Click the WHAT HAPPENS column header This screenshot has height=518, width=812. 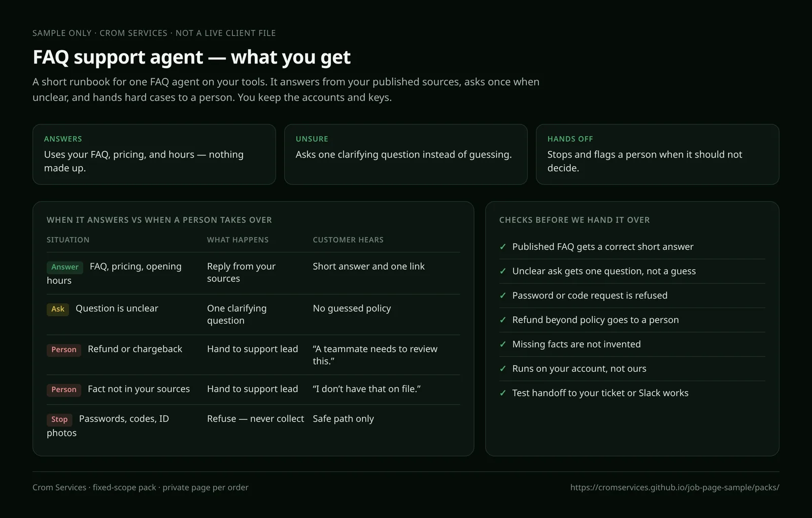point(238,240)
